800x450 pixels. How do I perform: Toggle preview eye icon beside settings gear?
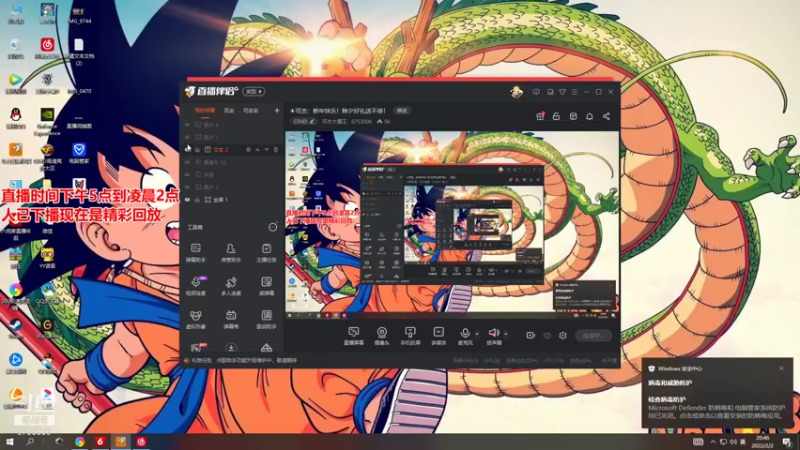547,335
